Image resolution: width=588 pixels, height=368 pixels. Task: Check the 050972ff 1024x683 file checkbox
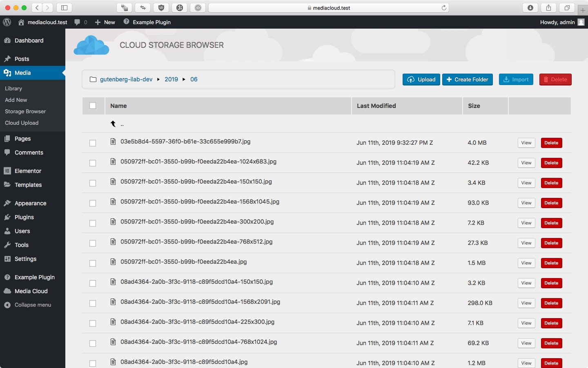[x=93, y=163]
